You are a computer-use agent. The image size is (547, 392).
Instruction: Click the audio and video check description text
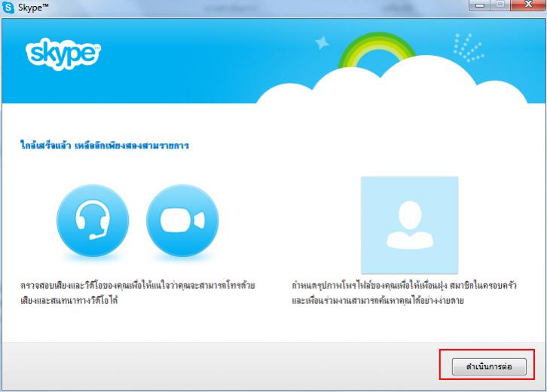click(x=138, y=292)
